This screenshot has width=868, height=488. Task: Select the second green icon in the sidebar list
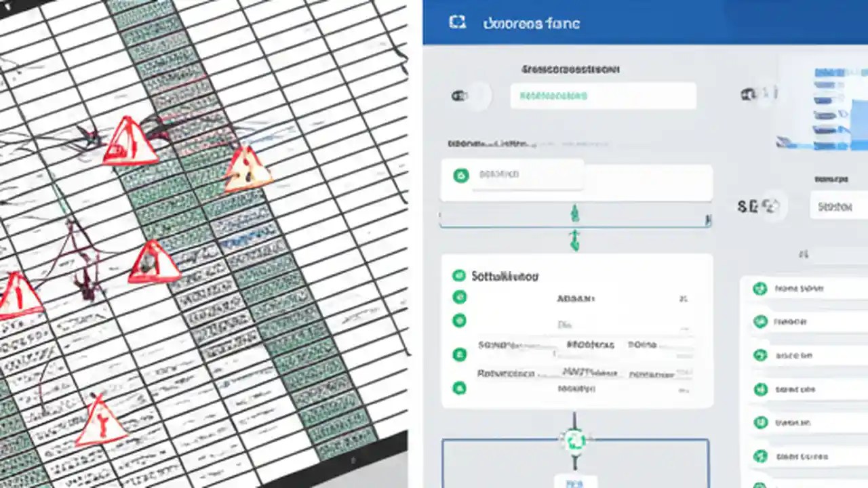click(x=761, y=322)
